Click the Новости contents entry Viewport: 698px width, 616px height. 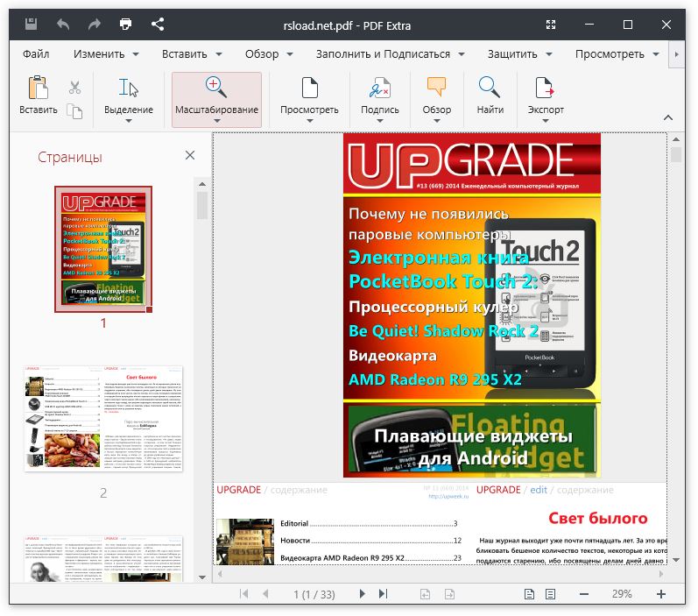coord(370,541)
